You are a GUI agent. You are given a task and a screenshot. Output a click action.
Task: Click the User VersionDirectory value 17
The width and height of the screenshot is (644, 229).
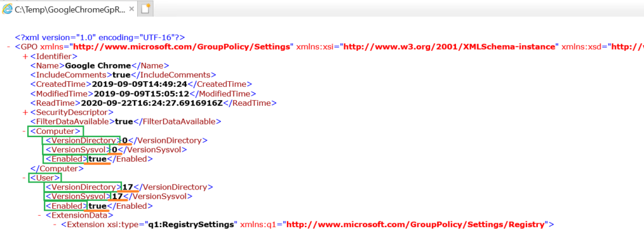pyautogui.click(x=127, y=187)
